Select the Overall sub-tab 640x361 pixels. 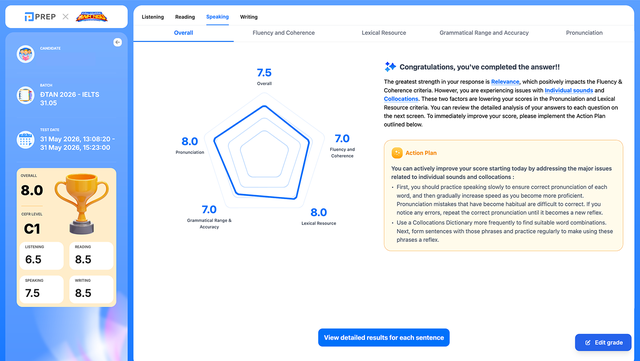click(x=183, y=33)
